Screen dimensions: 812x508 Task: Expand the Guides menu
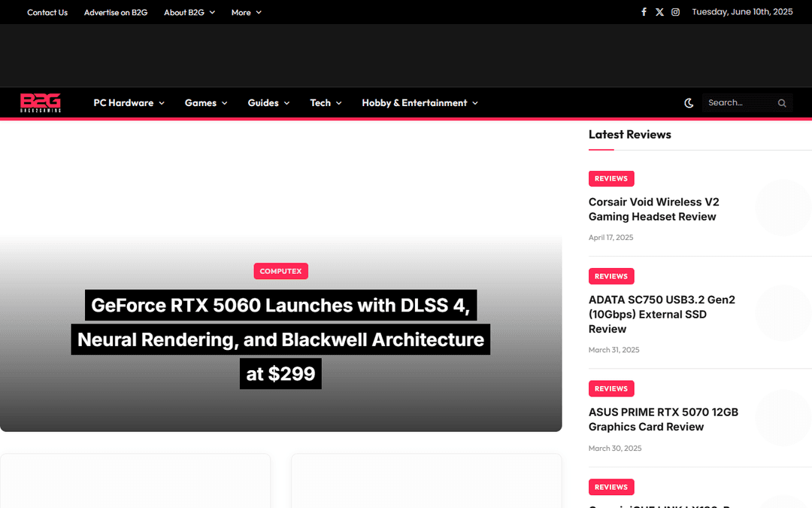(268, 102)
